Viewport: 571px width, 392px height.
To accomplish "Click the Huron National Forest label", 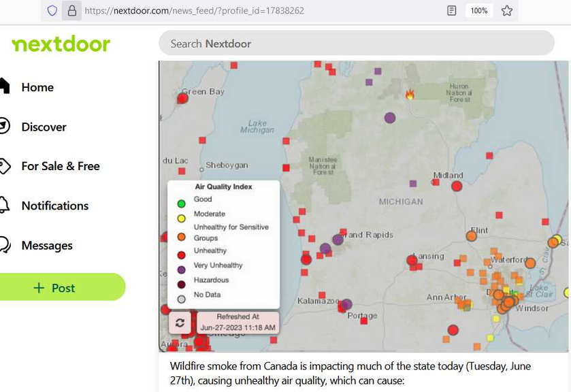I will [459, 93].
